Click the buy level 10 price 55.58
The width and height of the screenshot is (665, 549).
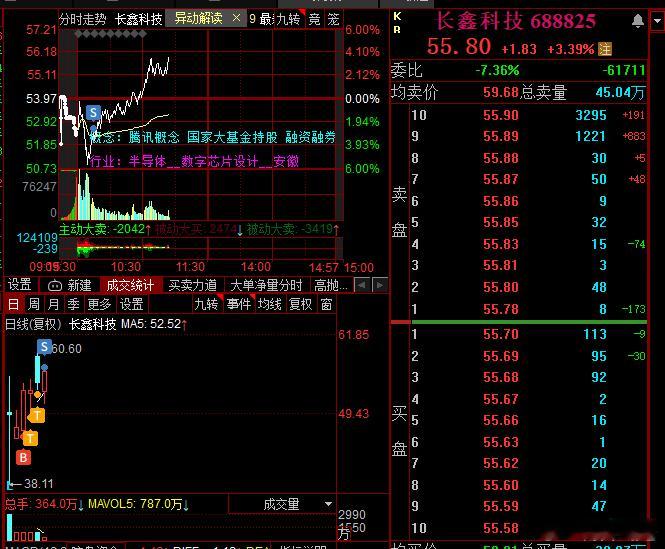pos(501,528)
